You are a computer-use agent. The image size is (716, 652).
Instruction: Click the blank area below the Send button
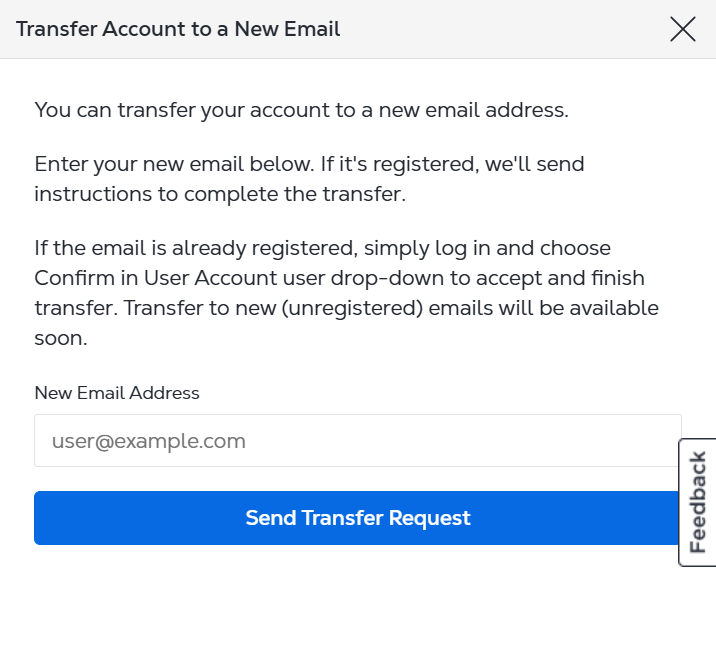pyautogui.click(x=357, y=600)
